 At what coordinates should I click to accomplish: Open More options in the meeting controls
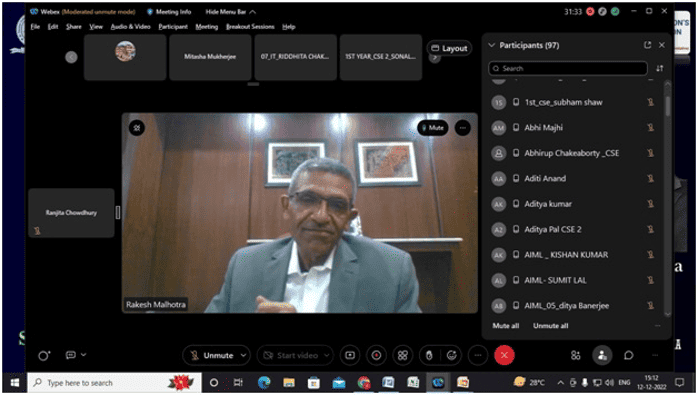point(478,356)
